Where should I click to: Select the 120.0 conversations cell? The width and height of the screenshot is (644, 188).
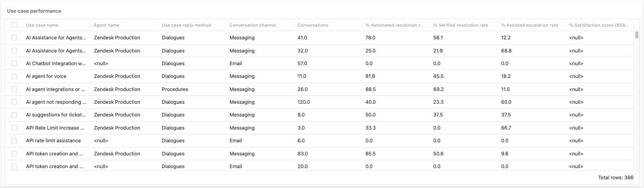pos(304,102)
